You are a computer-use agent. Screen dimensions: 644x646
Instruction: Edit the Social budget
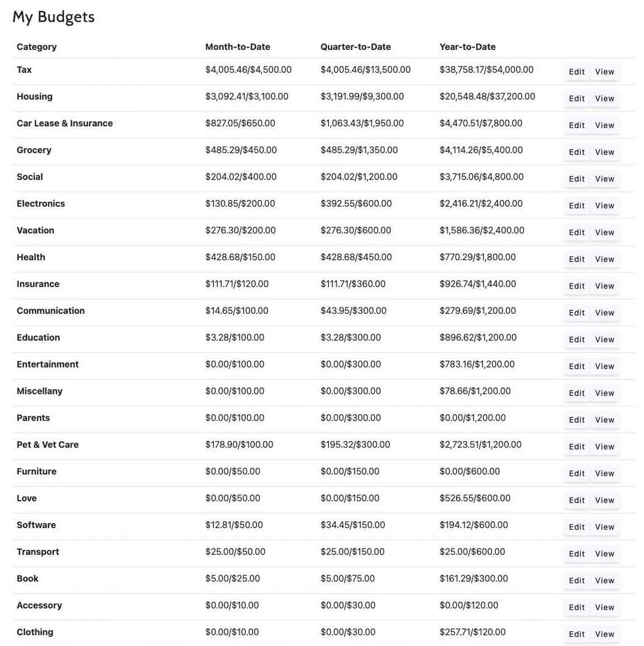[x=576, y=179]
